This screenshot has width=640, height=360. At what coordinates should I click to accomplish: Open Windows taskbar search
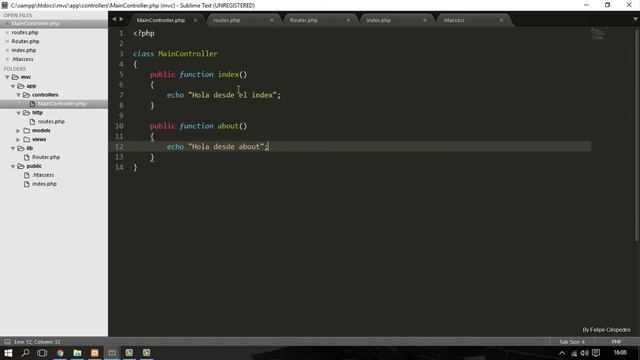(25, 353)
